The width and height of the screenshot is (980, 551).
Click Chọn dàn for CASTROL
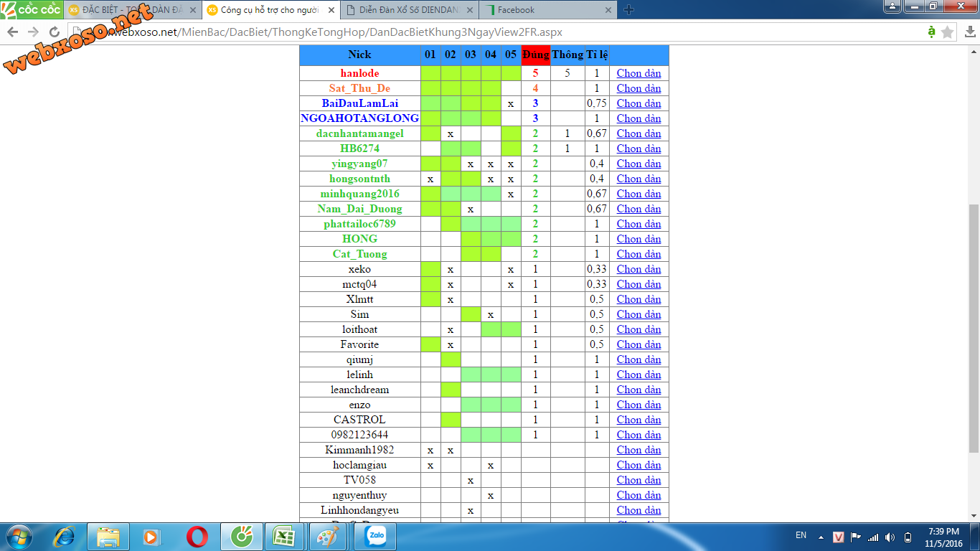click(x=639, y=420)
